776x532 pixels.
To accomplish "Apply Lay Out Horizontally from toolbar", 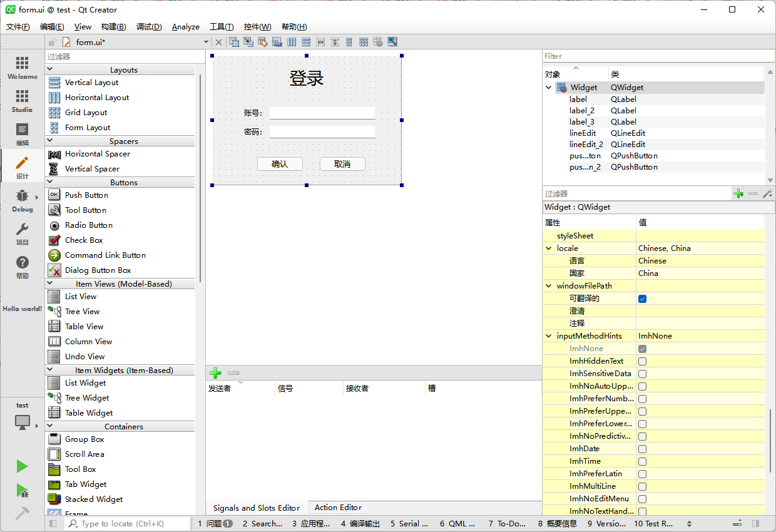I will point(292,42).
